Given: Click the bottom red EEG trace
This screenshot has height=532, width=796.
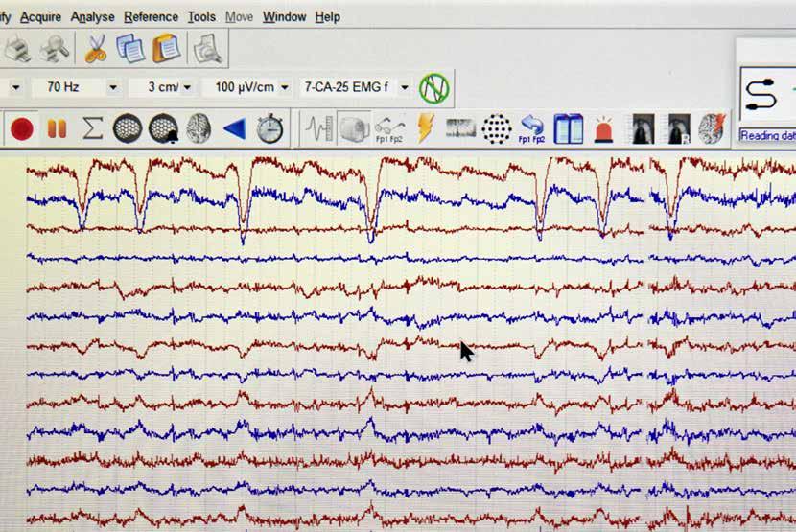Looking at the screenshot, I should [x=411, y=519].
